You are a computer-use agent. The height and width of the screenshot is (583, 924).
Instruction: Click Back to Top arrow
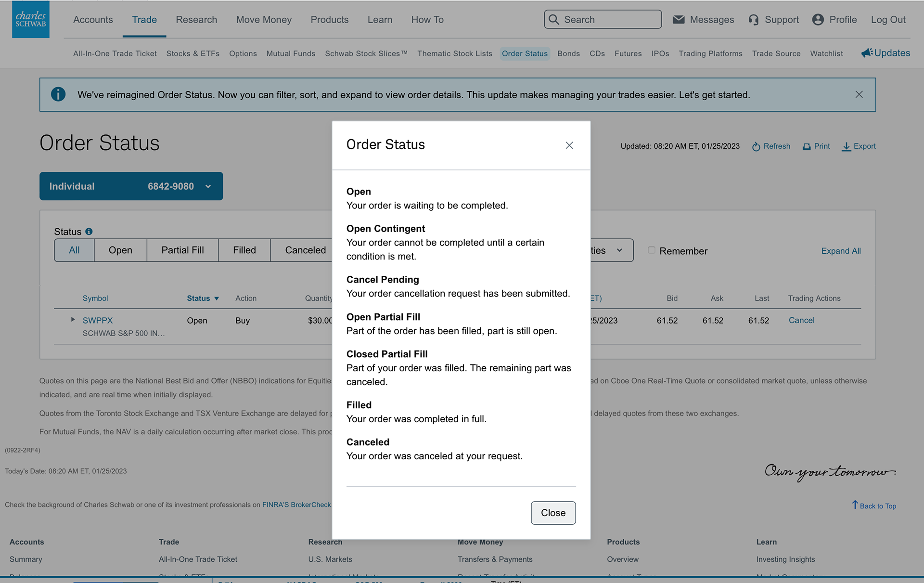[855, 505]
